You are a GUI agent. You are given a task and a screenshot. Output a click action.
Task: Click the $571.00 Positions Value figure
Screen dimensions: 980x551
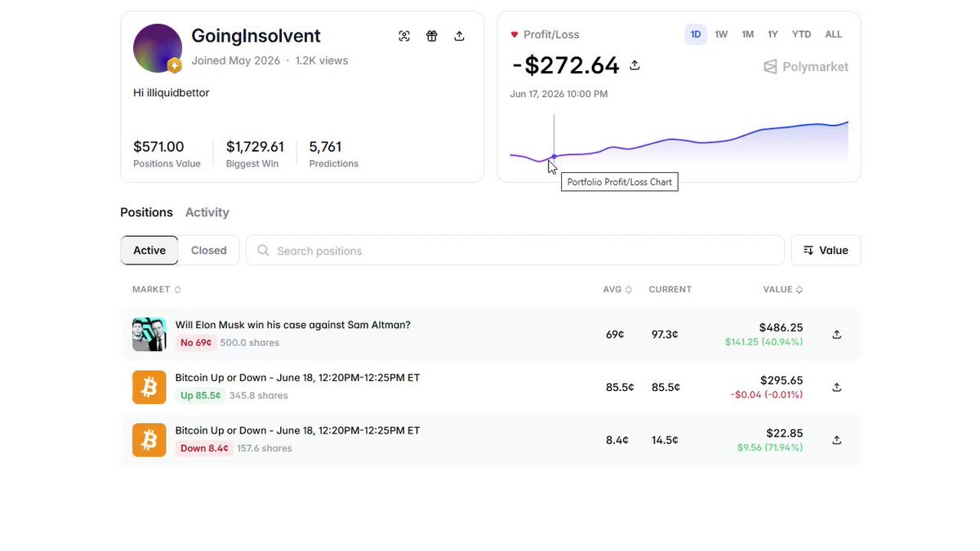coord(158,147)
